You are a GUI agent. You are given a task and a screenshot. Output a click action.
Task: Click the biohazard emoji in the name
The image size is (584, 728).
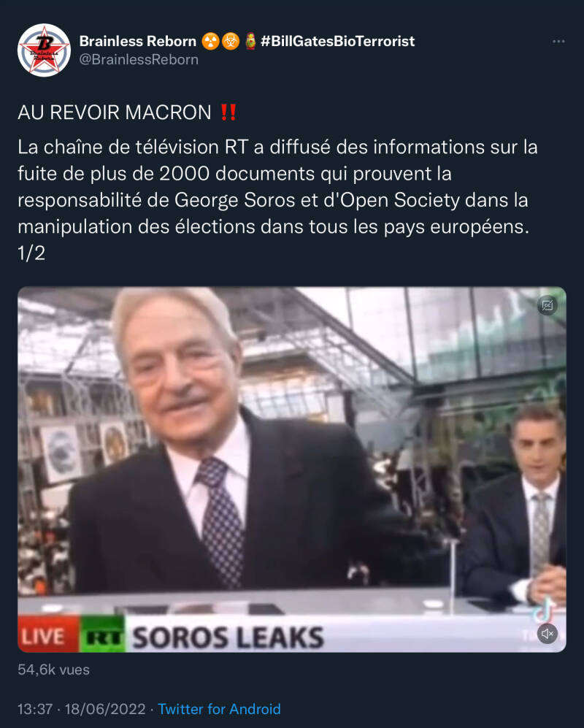[230, 42]
